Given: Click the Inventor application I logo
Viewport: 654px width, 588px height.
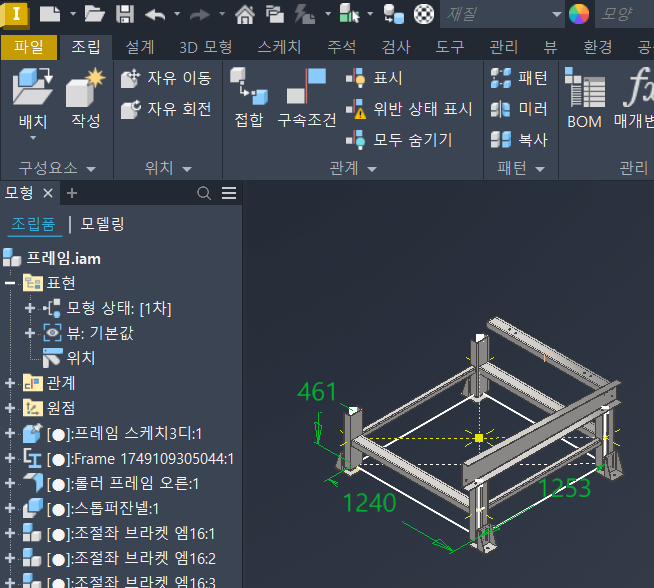Looking at the screenshot, I should (x=15, y=15).
